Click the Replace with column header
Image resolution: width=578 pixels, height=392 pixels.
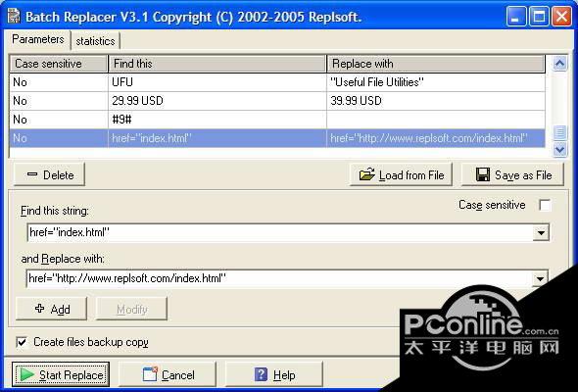(436, 64)
